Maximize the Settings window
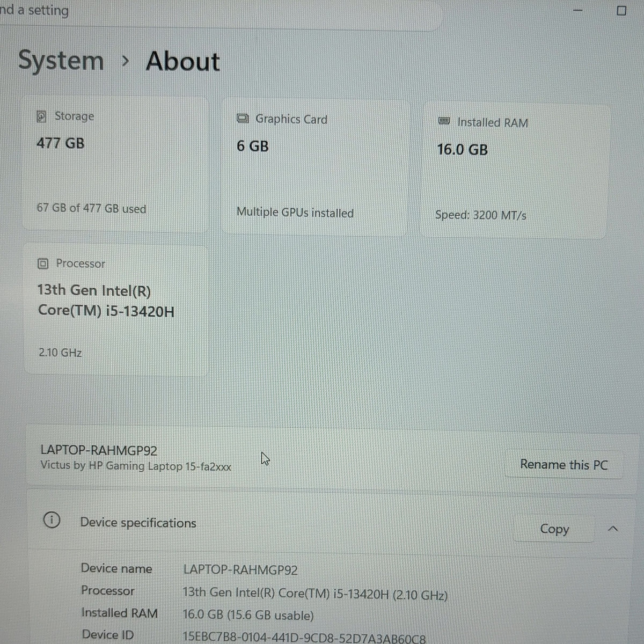 [621, 11]
